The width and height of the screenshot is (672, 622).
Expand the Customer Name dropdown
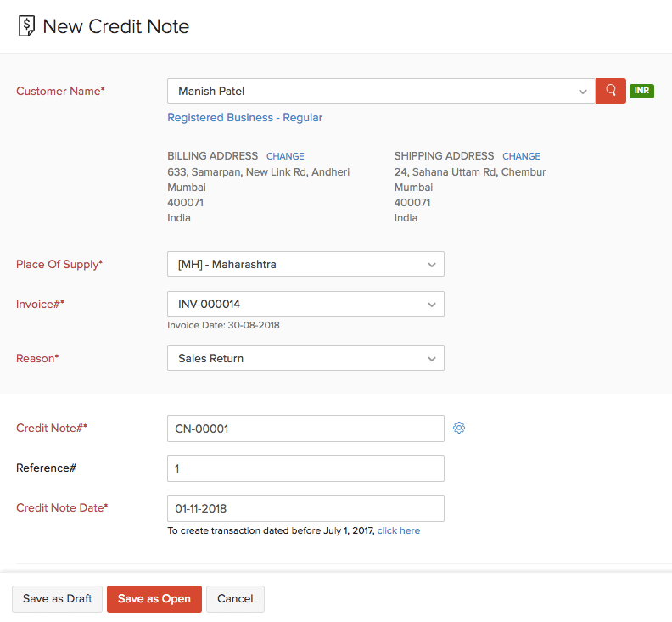point(582,91)
